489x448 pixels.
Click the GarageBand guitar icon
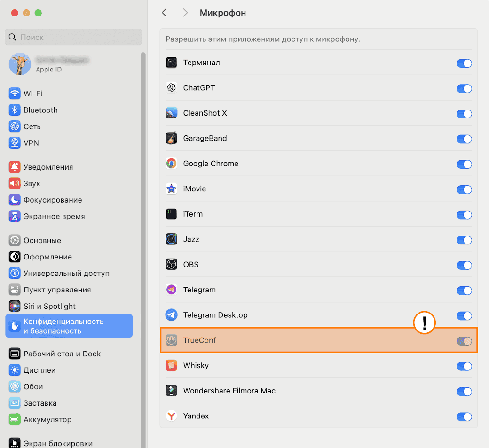pos(171,138)
